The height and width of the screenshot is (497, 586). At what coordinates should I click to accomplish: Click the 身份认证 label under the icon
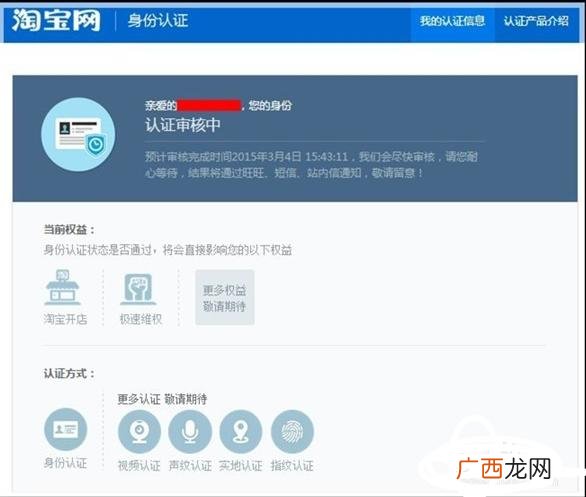(x=65, y=463)
